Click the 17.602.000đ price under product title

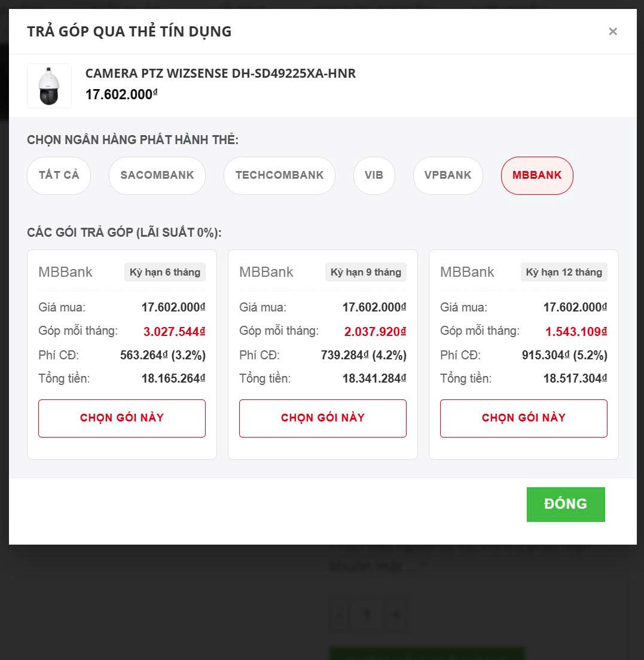[121, 94]
